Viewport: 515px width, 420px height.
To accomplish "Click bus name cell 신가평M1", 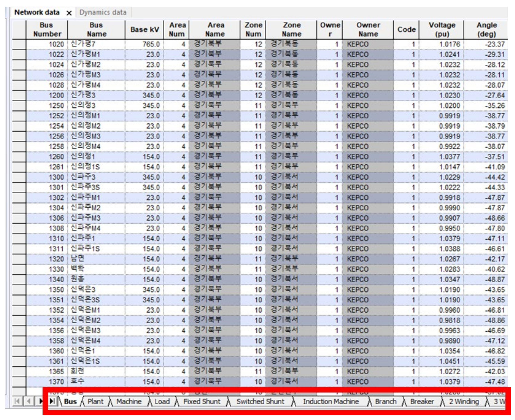I will pos(96,54).
